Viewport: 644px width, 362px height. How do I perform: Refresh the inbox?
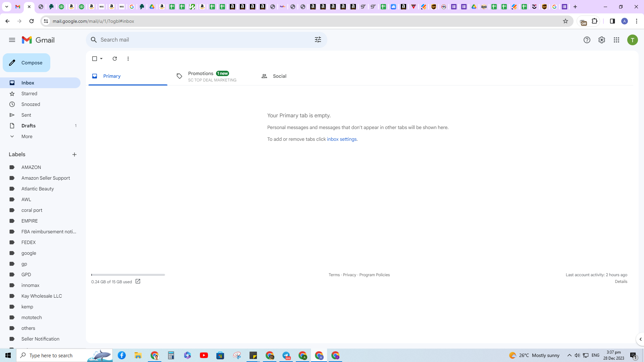tap(115, 59)
